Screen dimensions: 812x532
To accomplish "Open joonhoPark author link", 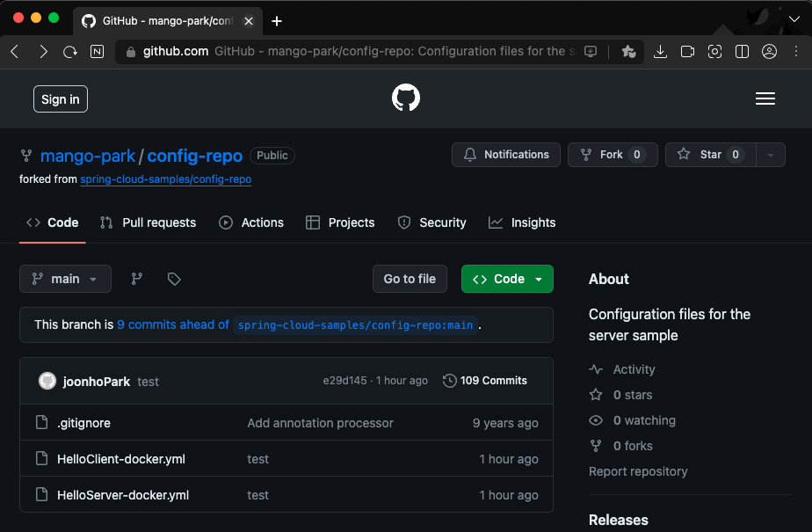I will click(x=97, y=382).
